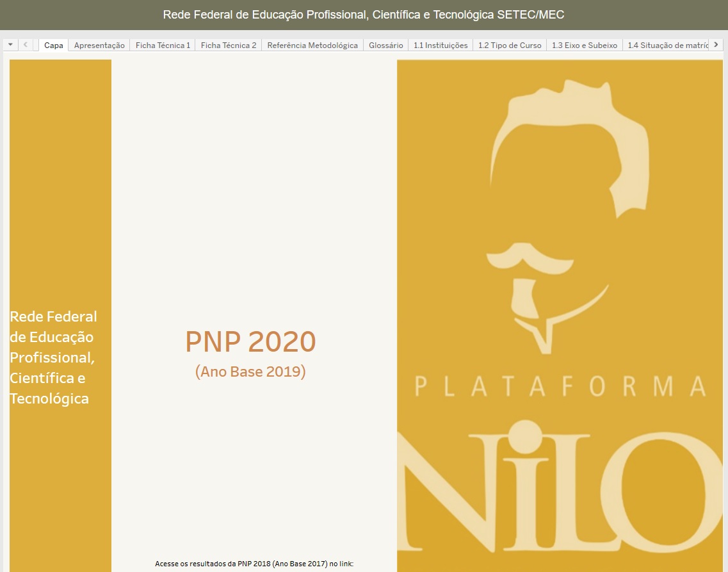Viewport: 728px width, 572px height.
Task: Switch to Referência Metodológica tab
Action: [x=312, y=45]
